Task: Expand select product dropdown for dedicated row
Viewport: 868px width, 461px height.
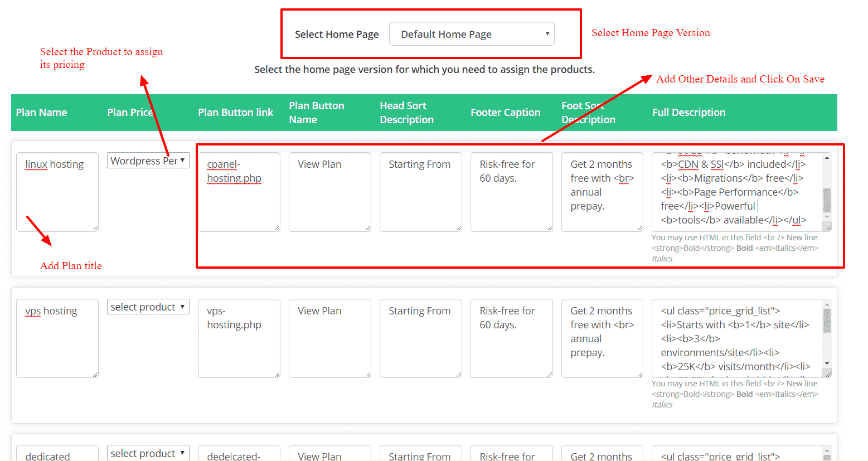Action: (148, 453)
